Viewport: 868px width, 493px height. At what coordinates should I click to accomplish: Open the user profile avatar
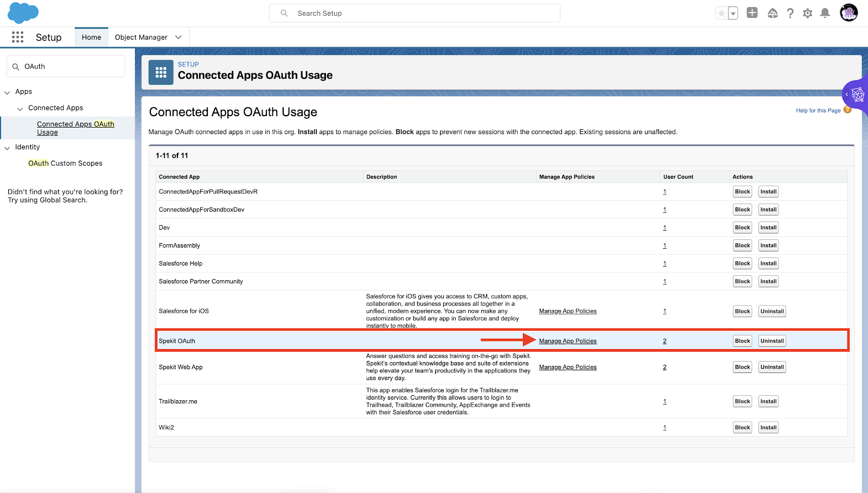(x=848, y=12)
